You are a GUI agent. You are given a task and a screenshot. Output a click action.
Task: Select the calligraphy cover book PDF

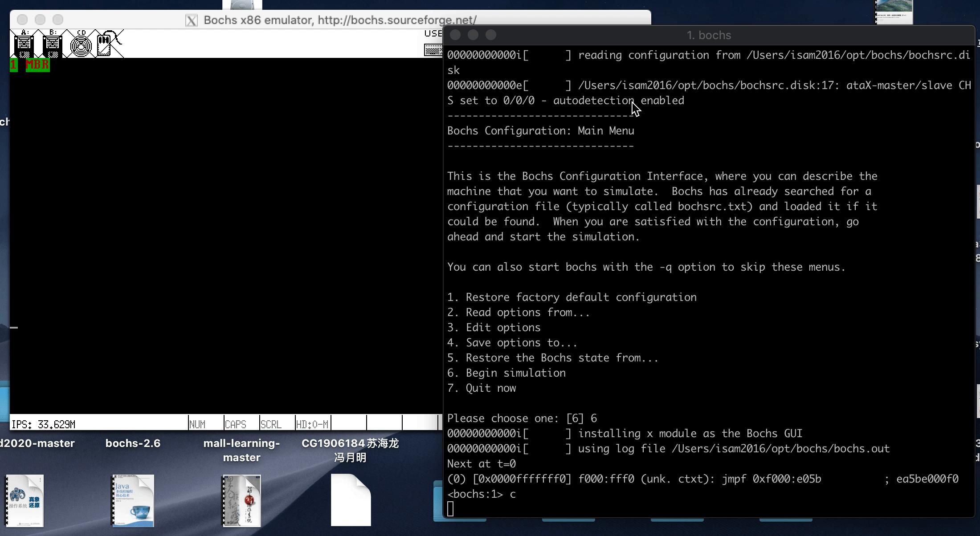click(242, 500)
